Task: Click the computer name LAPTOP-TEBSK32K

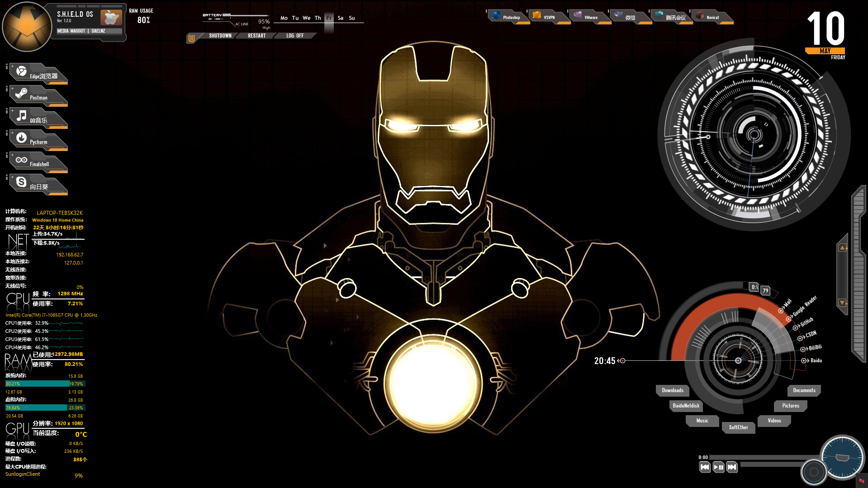Action: tap(60, 213)
